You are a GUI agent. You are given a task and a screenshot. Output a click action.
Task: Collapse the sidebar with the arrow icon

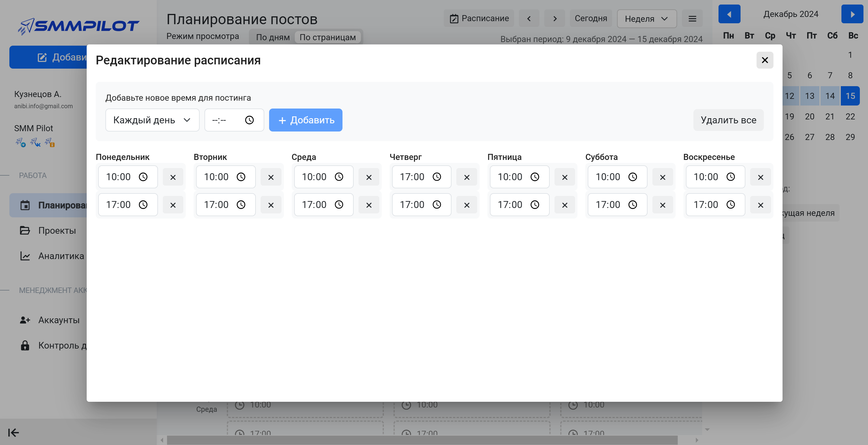click(x=13, y=433)
